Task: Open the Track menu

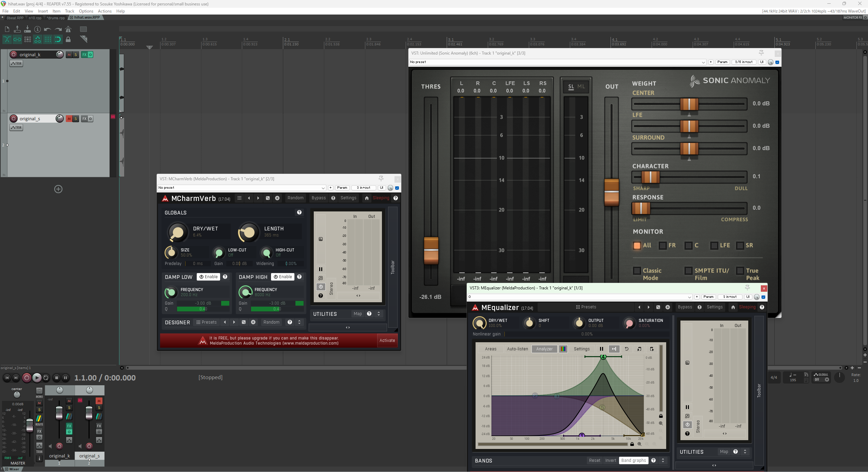Action: [70, 11]
